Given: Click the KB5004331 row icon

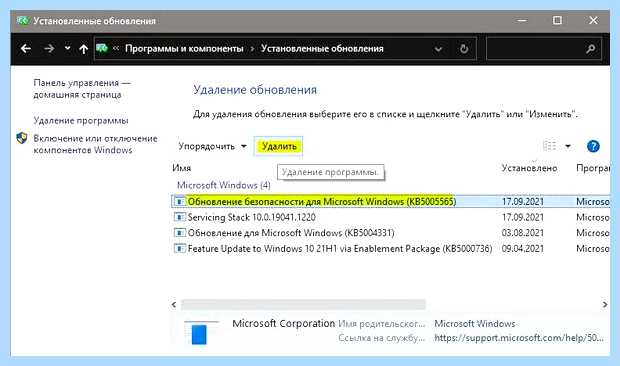Looking at the screenshot, I should coord(180,233).
